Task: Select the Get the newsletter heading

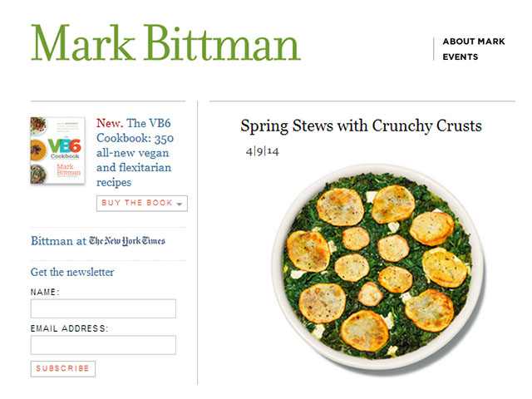Action: (x=72, y=272)
